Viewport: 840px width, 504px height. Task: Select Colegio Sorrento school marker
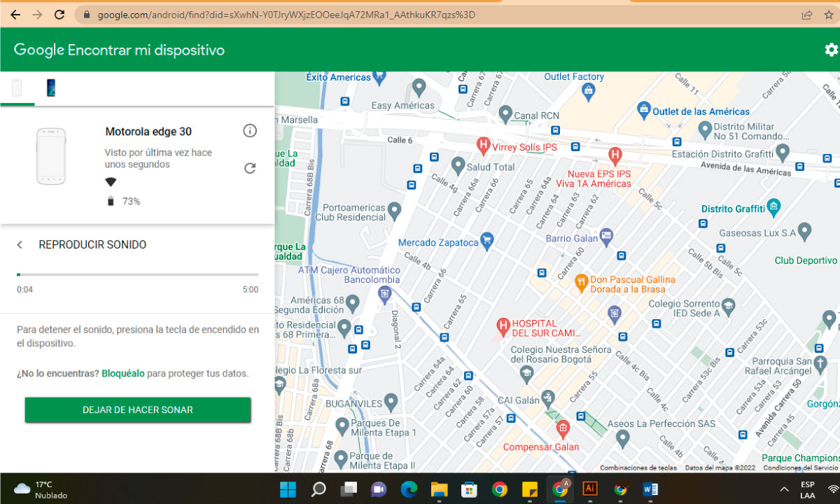coord(728,307)
